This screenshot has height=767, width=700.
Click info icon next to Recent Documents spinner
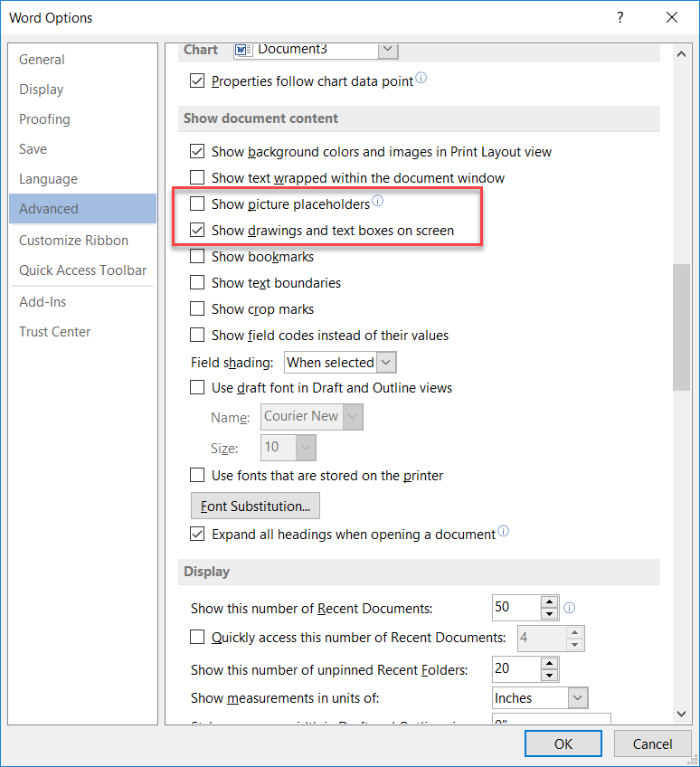pos(570,608)
